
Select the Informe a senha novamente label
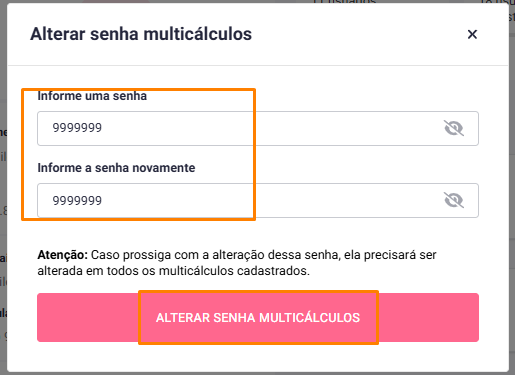pyautogui.click(x=116, y=168)
